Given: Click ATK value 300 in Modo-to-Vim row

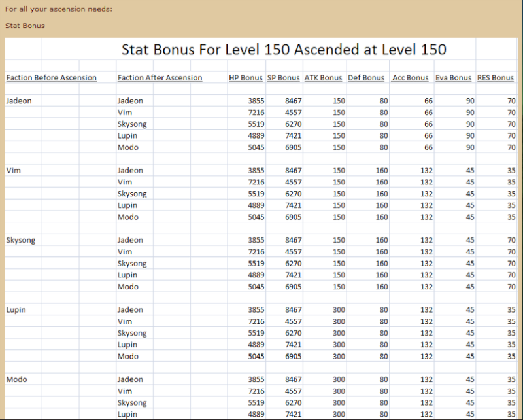Looking at the screenshot, I should (x=339, y=391).
